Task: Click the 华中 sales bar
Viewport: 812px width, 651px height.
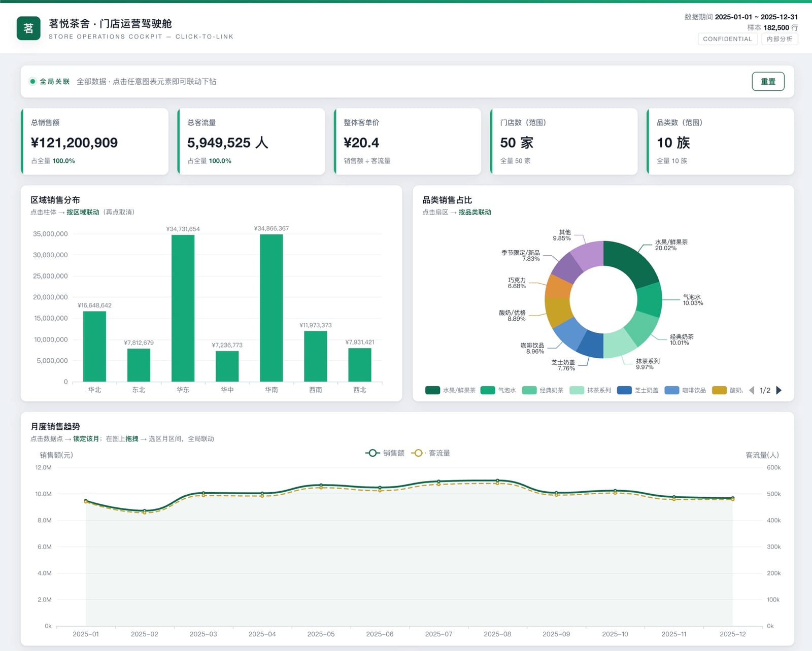Action: [x=227, y=366]
